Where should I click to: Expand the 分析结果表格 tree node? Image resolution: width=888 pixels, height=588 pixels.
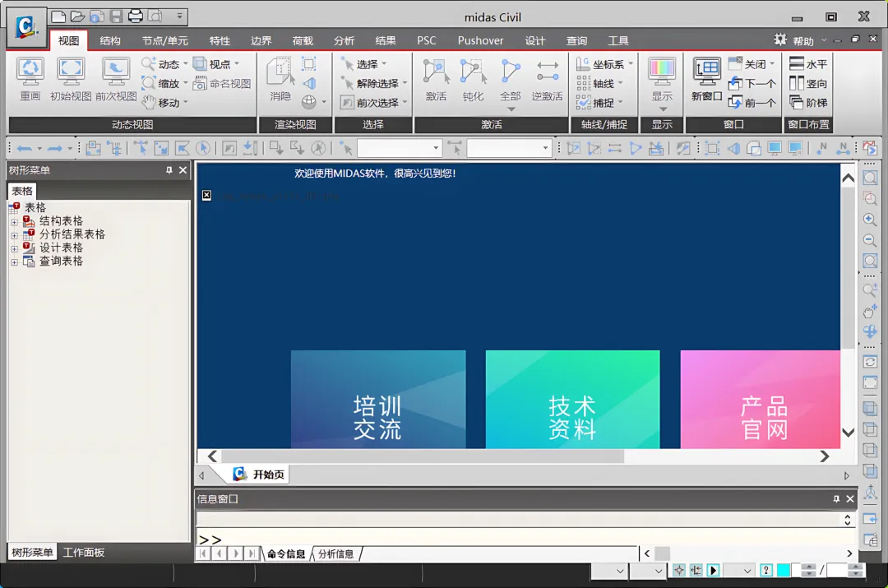tap(14, 235)
